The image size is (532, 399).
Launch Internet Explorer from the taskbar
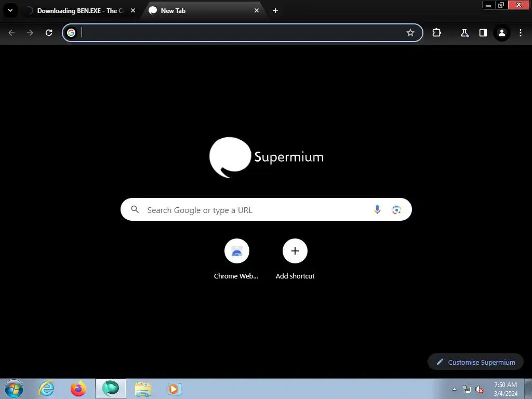46,389
